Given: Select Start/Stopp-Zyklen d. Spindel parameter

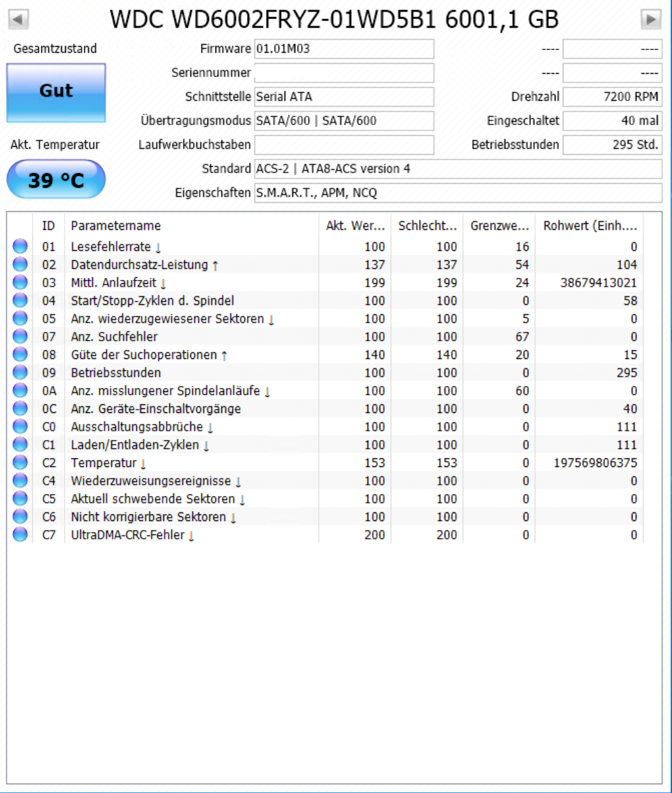Looking at the screenshot, I should click(152, 301).
